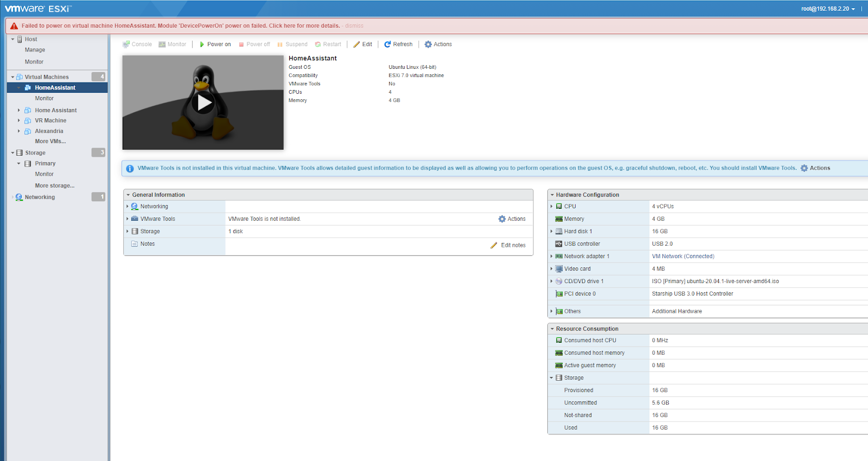Expand the VMware Tools row

pyautogui.click(x=127, y=219)
